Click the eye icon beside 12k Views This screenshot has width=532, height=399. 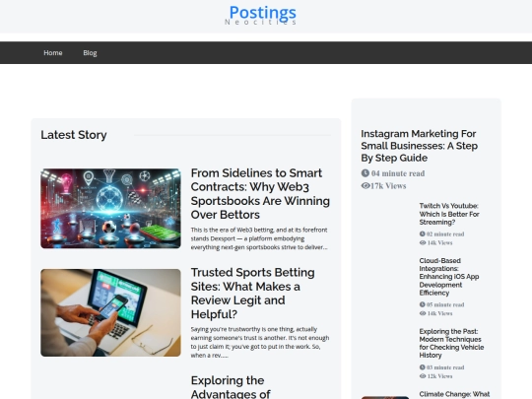click(x=423, y=376)
